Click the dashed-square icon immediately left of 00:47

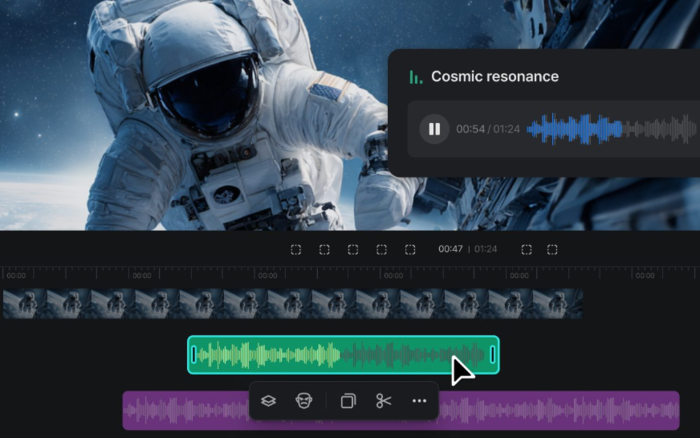(410, 250)
